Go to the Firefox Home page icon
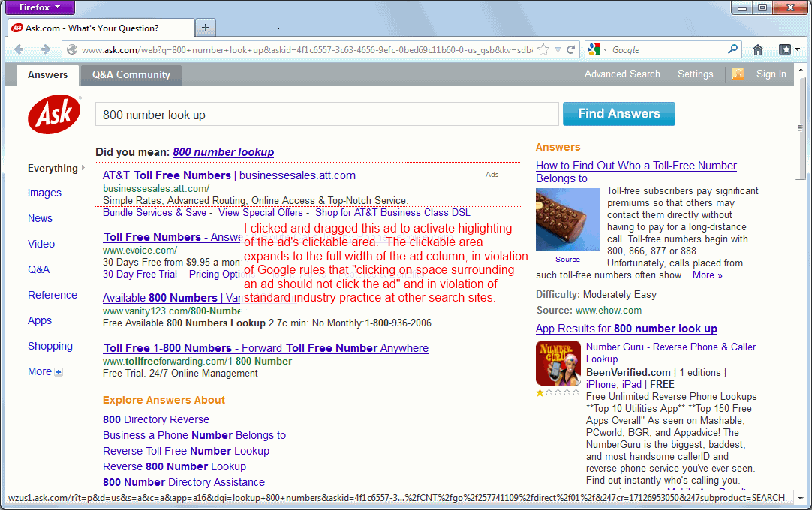 point(758,49)
